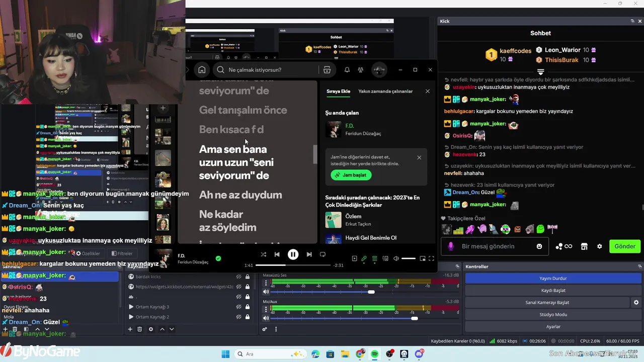Close the Spotify queue panel

427,92
